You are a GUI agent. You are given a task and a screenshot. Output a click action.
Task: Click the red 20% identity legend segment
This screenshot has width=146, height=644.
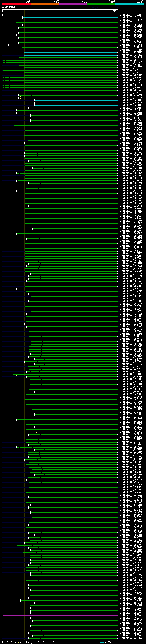[16, 4]
